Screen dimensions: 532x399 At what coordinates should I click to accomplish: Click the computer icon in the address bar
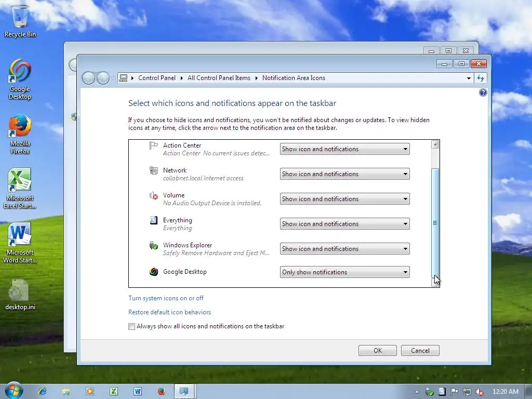pyautogui.click(x=124, y=78)
